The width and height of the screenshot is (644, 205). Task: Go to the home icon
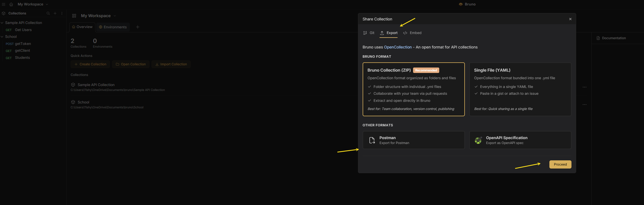(x=11, y=4)
